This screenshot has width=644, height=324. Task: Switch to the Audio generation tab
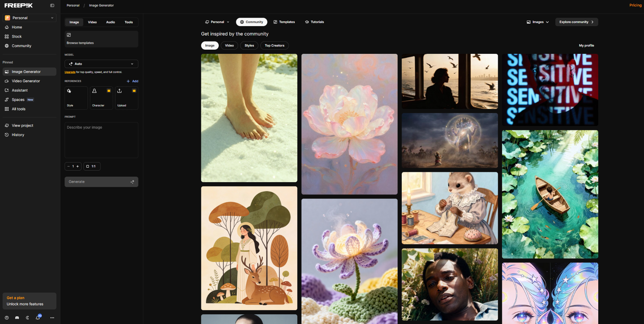pyautogui.click(x=110, y=22)
